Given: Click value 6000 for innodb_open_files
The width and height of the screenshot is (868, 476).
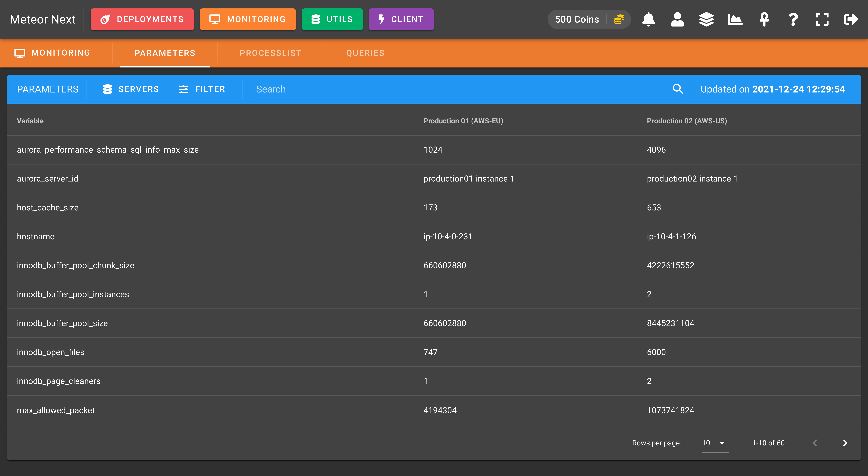Looking at the screenshot, I should click(656, 352).
